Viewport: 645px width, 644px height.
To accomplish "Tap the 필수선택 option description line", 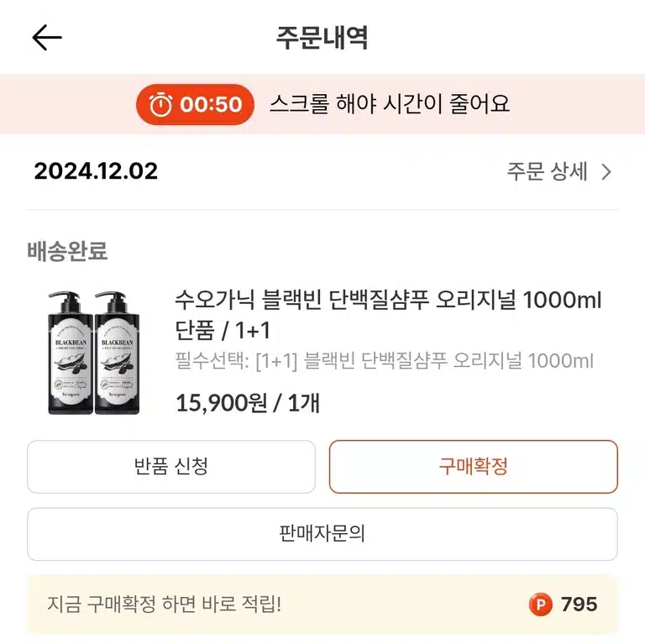I will pos(384,361).
